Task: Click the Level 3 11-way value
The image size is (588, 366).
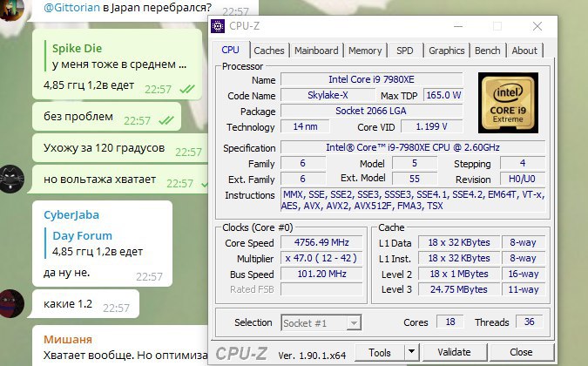Action: [x=524, y=289]
